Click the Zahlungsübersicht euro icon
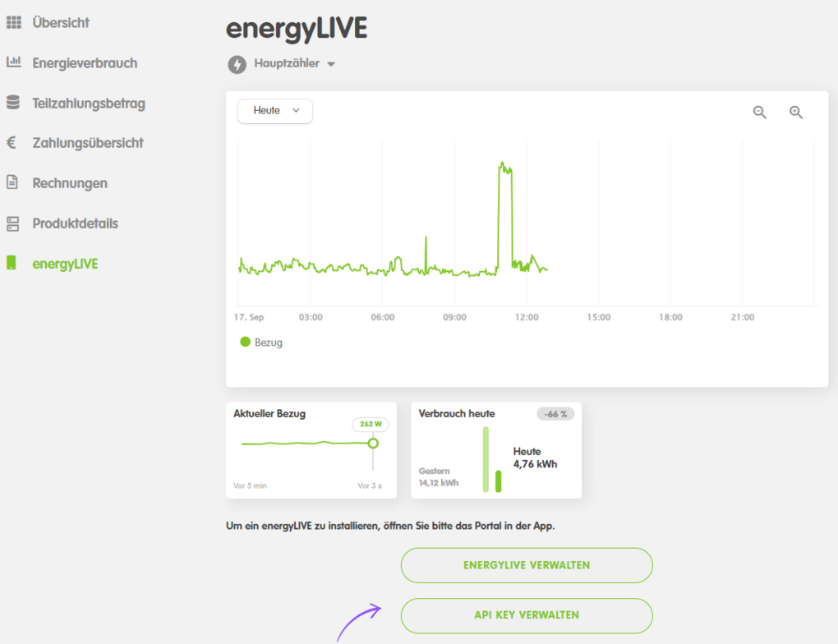The height and width of the screenshot is (644, 838). (x=12, y=143)
